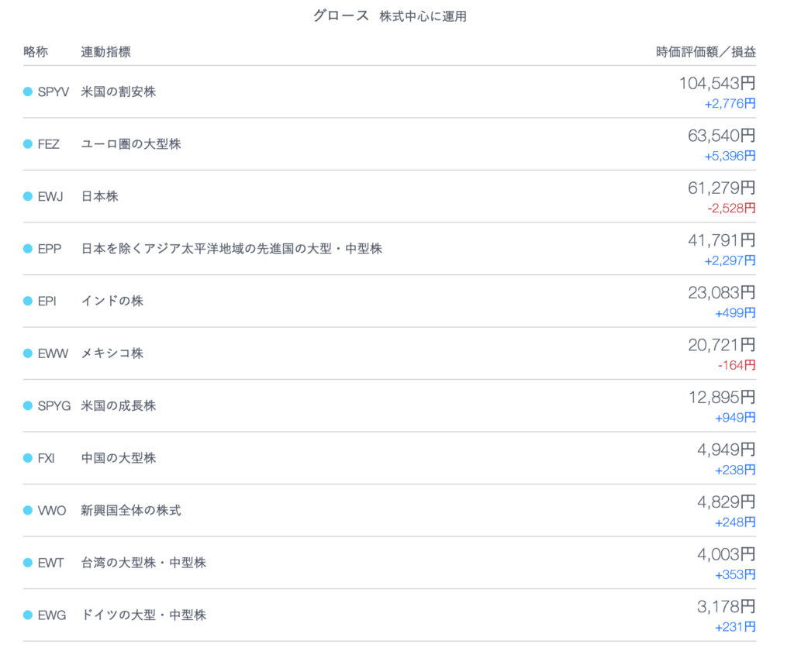The height and width of the screenshot is (672, 794).
Task: Click the インドの株 description
Action: click(112, 301)
